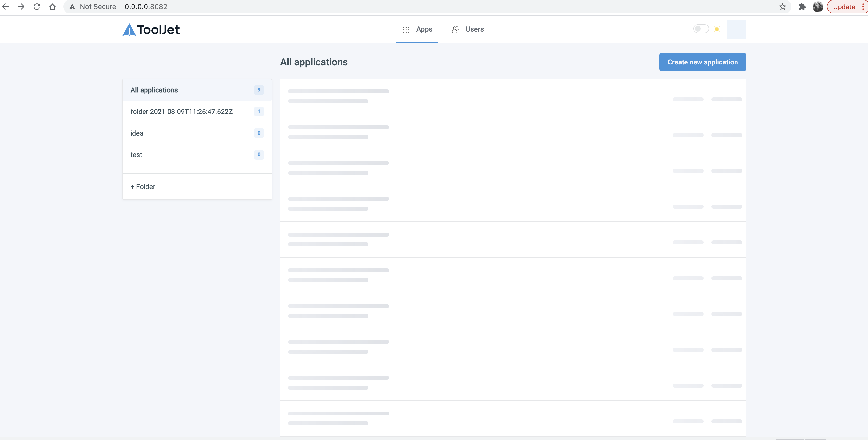The width and height of the screenshot is (868, 440).
Task: Toggle the dark mode switch
Action: click(701, 29)
